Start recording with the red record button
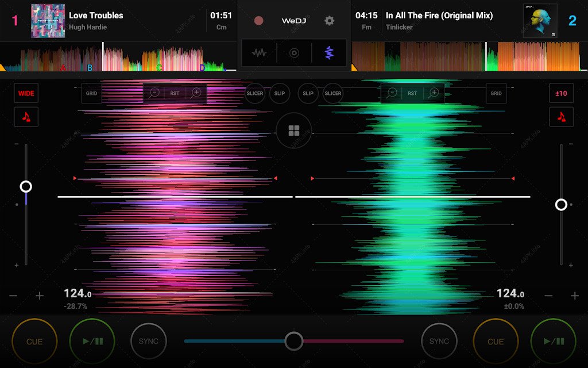 [x=259, y=21]
